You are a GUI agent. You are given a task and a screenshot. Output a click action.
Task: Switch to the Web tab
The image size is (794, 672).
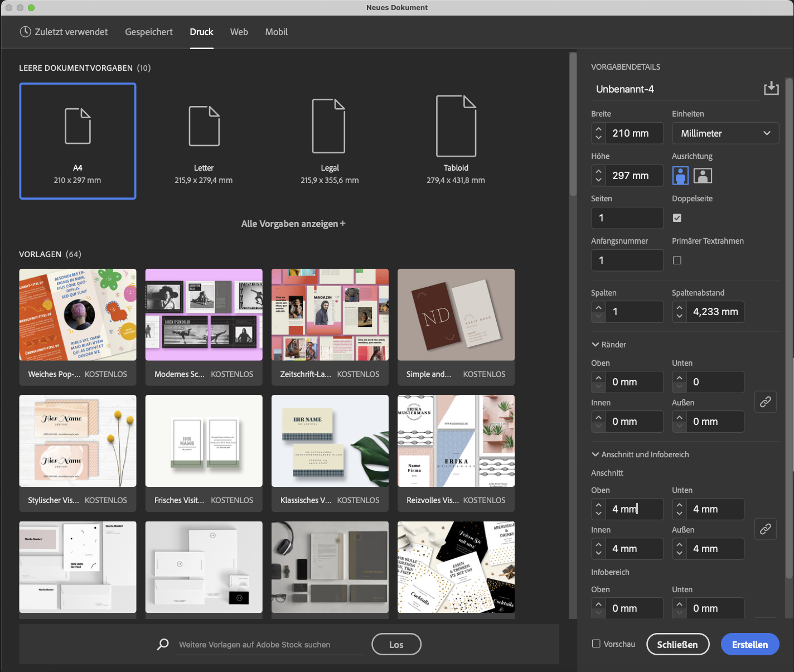coord(239,32)
